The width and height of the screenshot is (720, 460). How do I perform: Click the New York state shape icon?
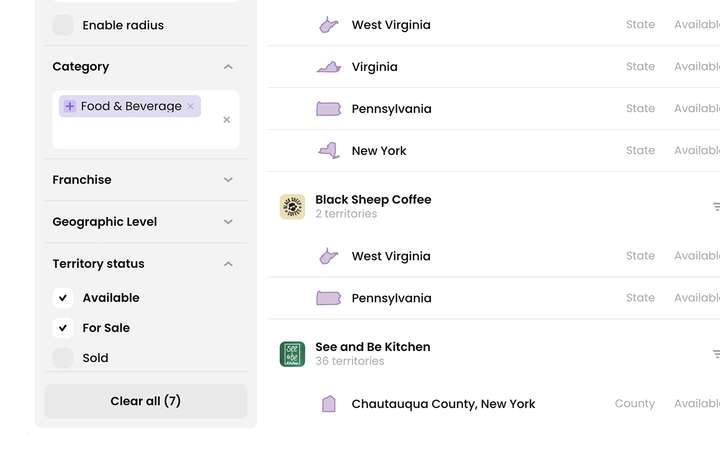coord(329,151)
